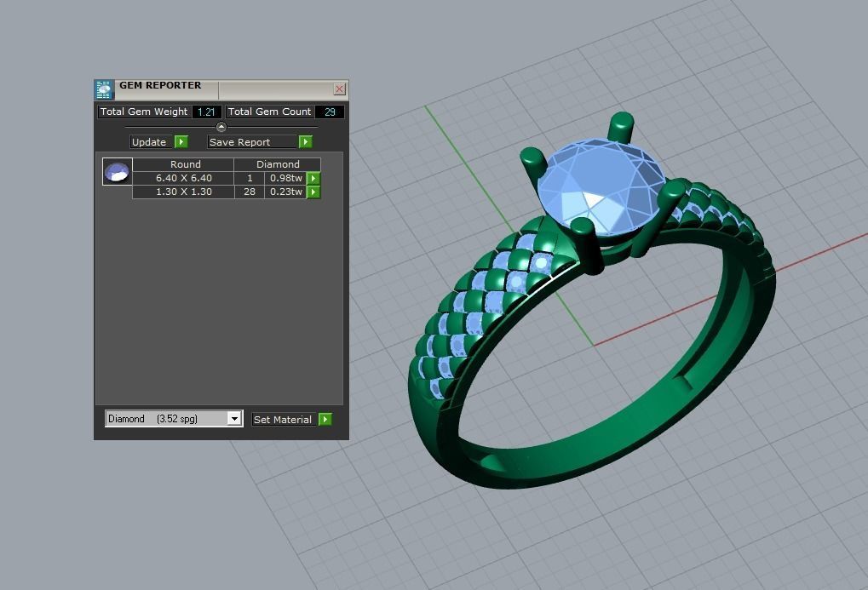The width and height of the screenshot is (868, 590).
Task: Click the Gem Reporter title bar icon
Action: click(x=104, y=89)
